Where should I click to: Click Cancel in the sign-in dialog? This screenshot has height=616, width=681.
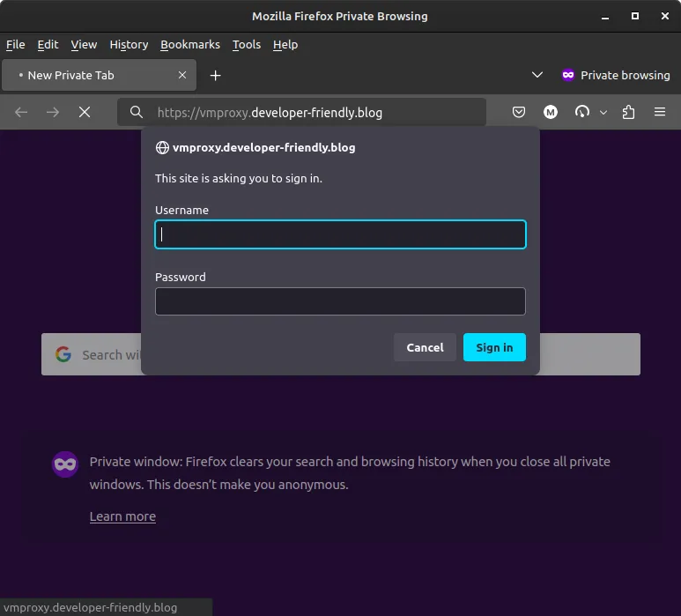[425, 347]
